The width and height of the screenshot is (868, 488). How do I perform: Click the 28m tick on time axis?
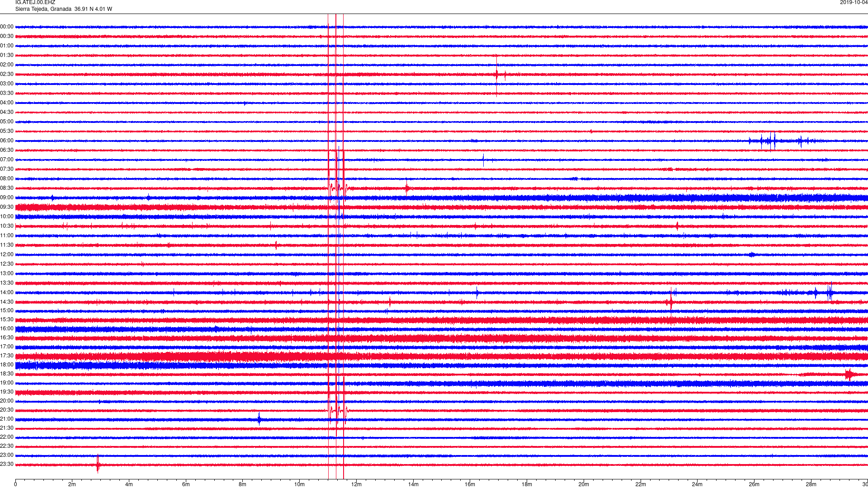point(811,484)
